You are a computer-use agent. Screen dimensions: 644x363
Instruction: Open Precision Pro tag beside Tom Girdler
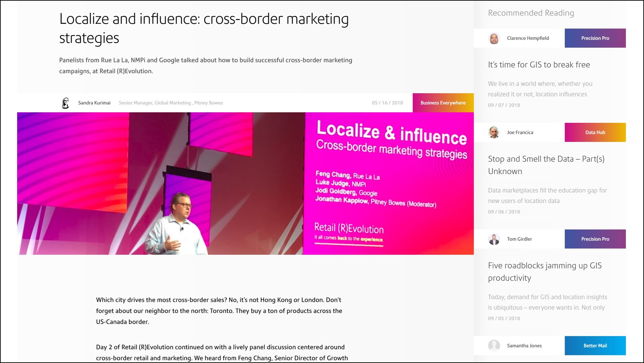click(x=595, y=239)
